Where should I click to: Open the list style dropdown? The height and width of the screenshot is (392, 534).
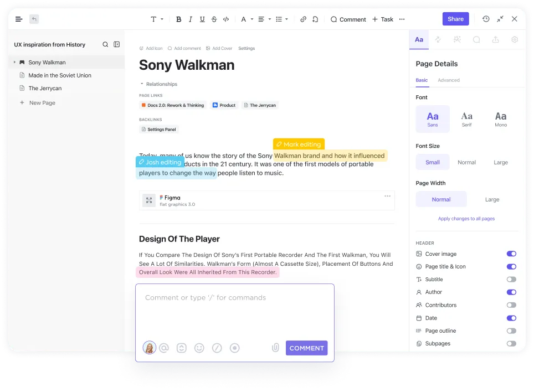click(x=282, y=19)
